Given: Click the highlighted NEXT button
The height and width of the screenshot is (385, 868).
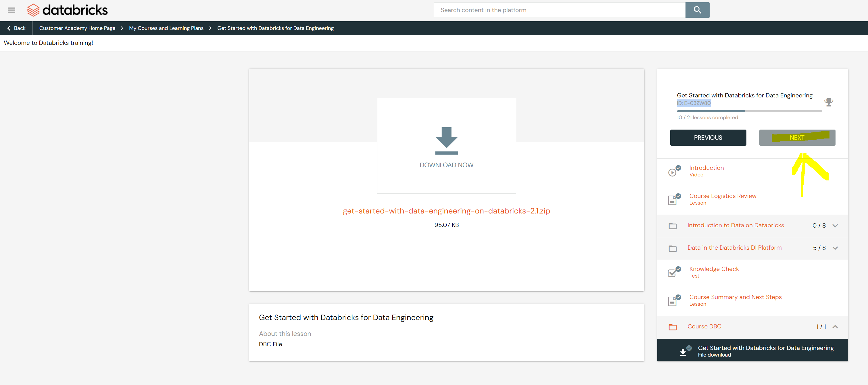Looking at the screenshot, I should pyautogui.click(x=797, y=137).
